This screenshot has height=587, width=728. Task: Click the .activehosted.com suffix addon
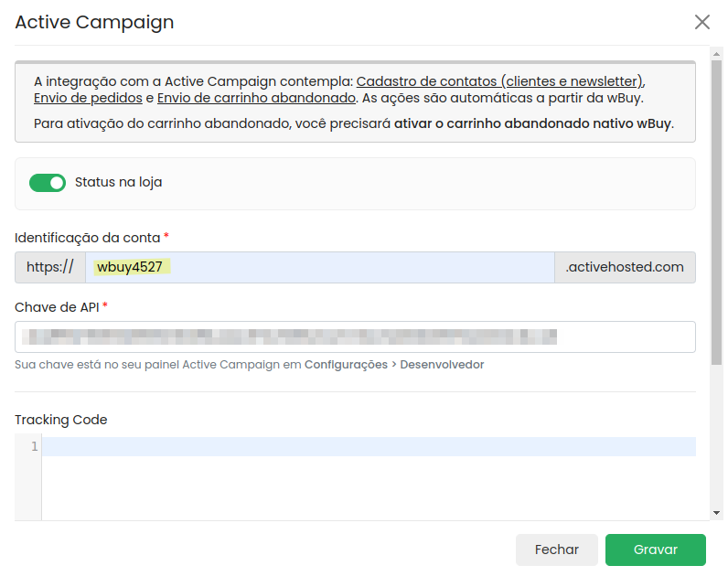pyautogui.click(x=625, y=268)
